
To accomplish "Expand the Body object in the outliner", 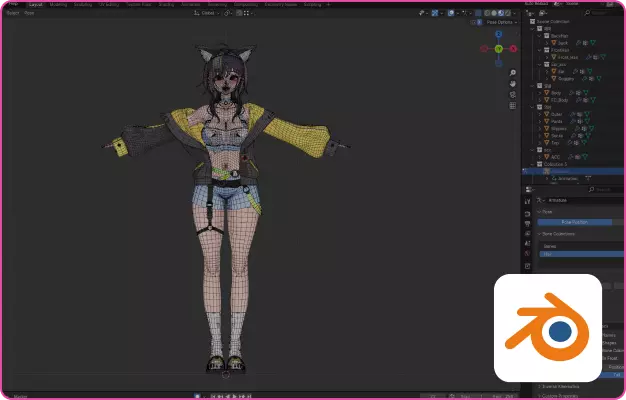I will click(x=540, y=93).
